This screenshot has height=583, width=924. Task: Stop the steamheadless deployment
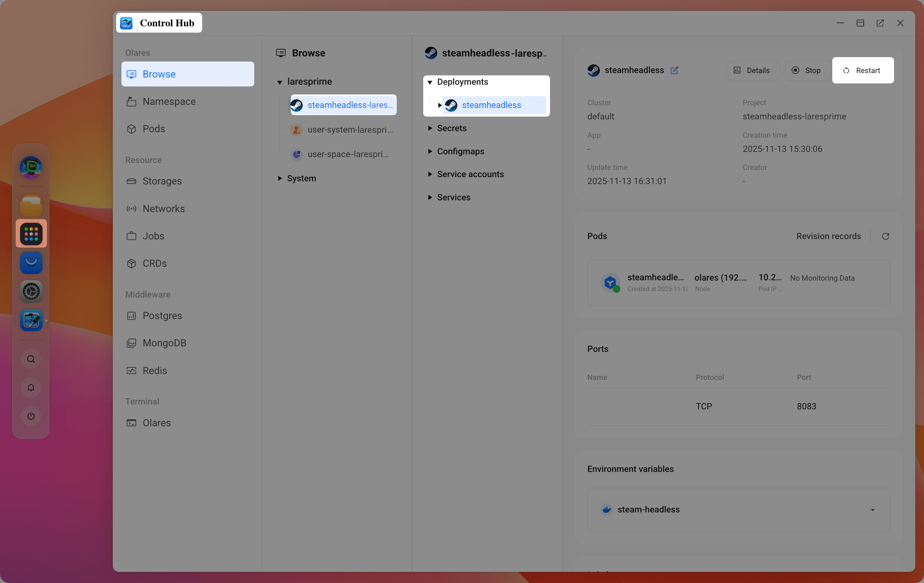807,71
